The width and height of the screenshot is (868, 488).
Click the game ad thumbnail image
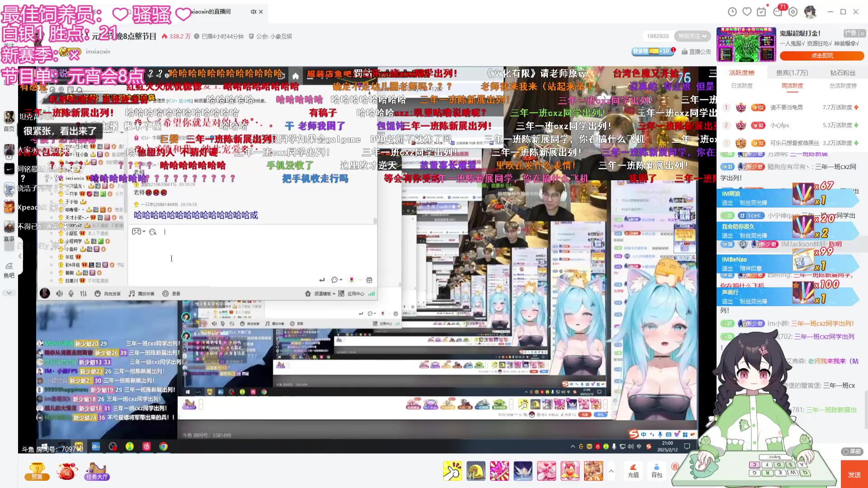(746, 45)
